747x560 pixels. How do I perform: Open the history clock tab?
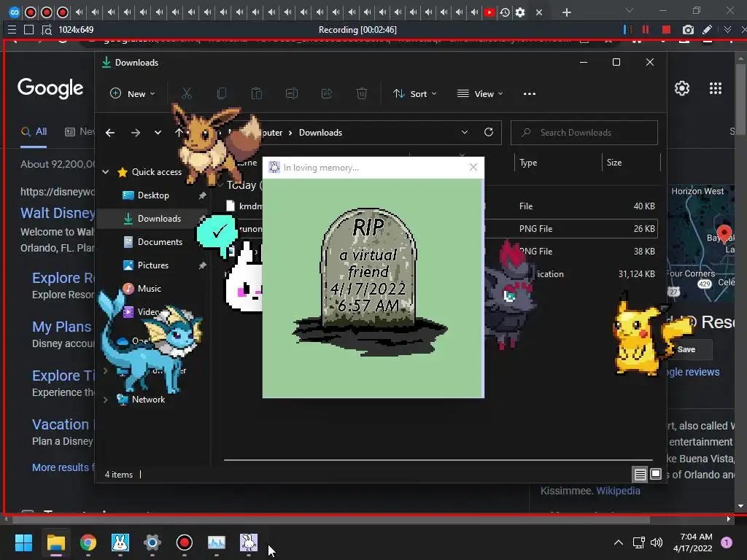point(505,12)
